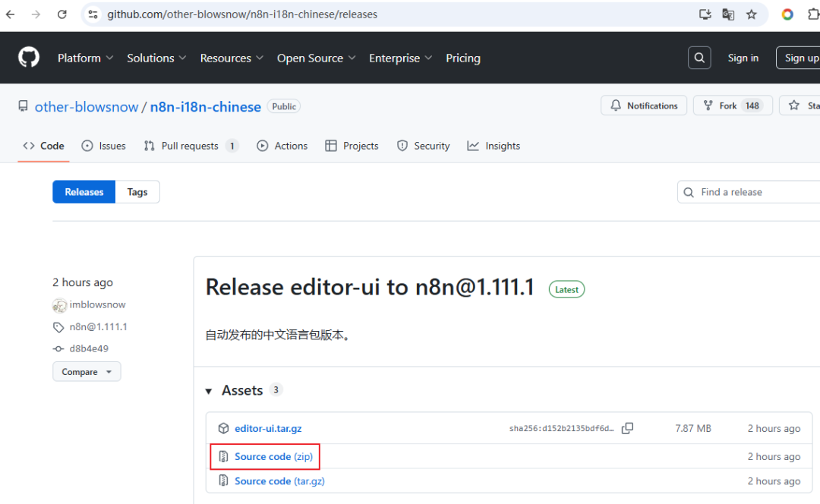The width and height of the screenshot is (820, 504).
Task: Download editor-ui.tar.gz
Action: point(268,428)
